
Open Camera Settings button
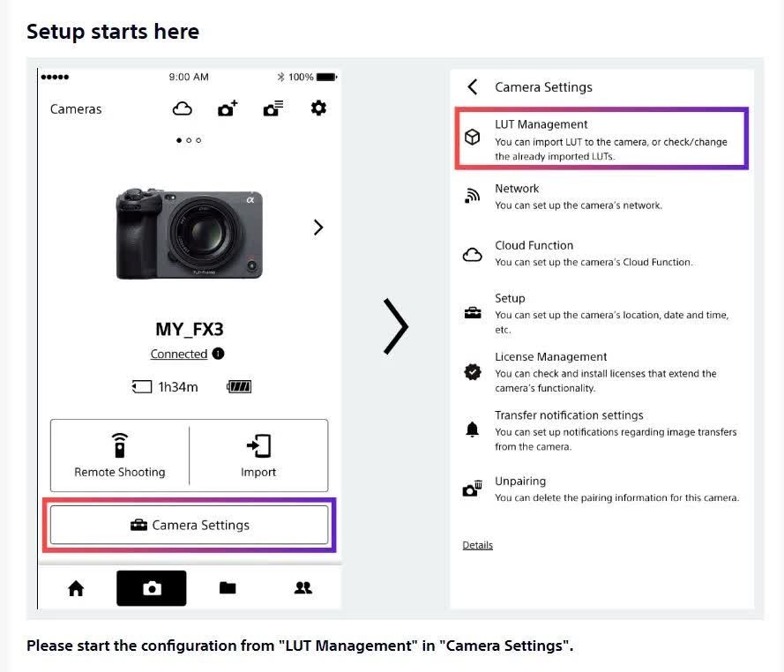tap(189, 525)
